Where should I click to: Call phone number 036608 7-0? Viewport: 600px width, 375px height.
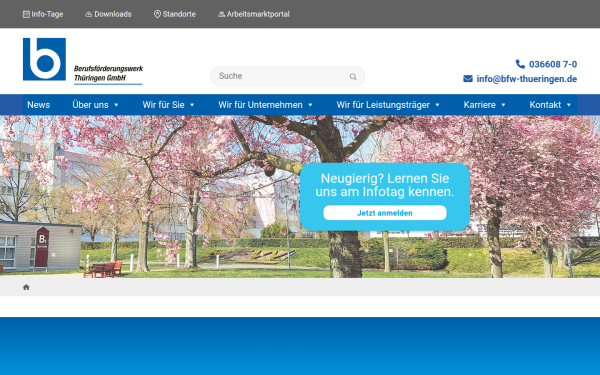[x=553, y=64]
